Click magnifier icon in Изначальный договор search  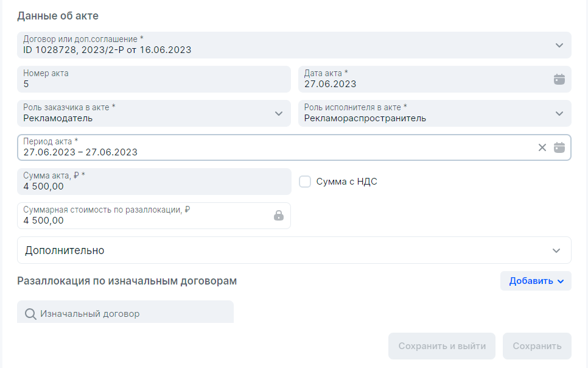coord(30,314)
